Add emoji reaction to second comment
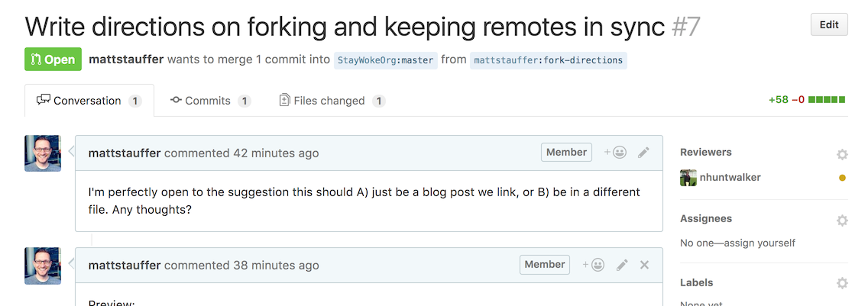The height and width of the screenshot is (306, 868). pos(594,265)
